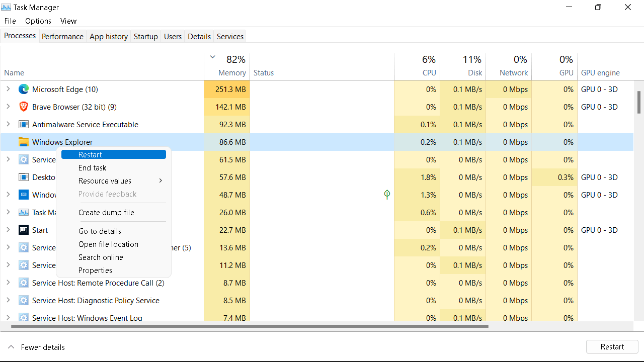644x362 pixels.
Task: Go to the Services tab
Action: point(230,37)
